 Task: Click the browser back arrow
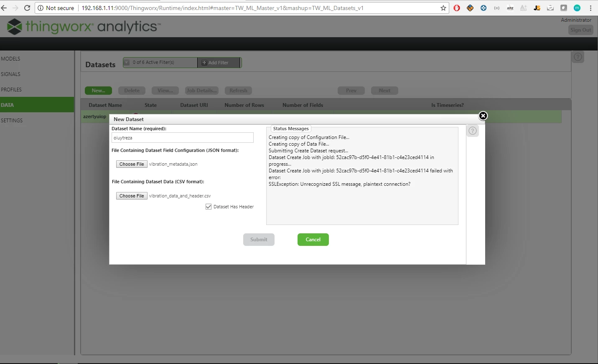(4, 8)
